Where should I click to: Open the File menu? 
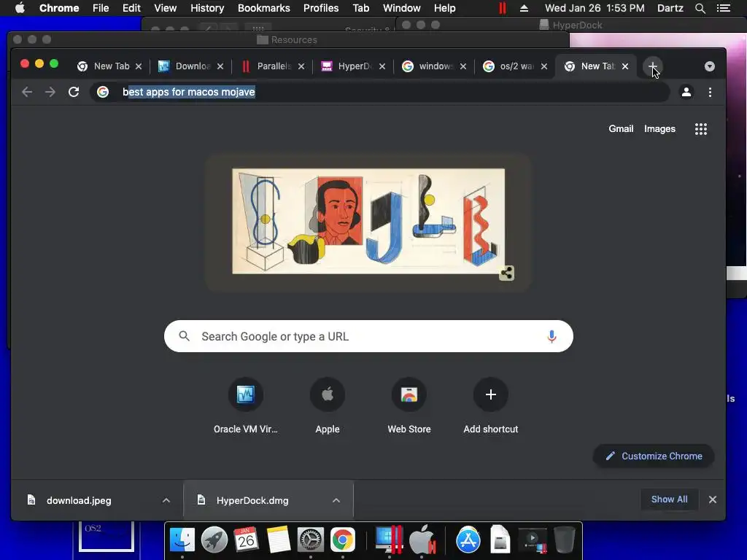pos(101,8)
